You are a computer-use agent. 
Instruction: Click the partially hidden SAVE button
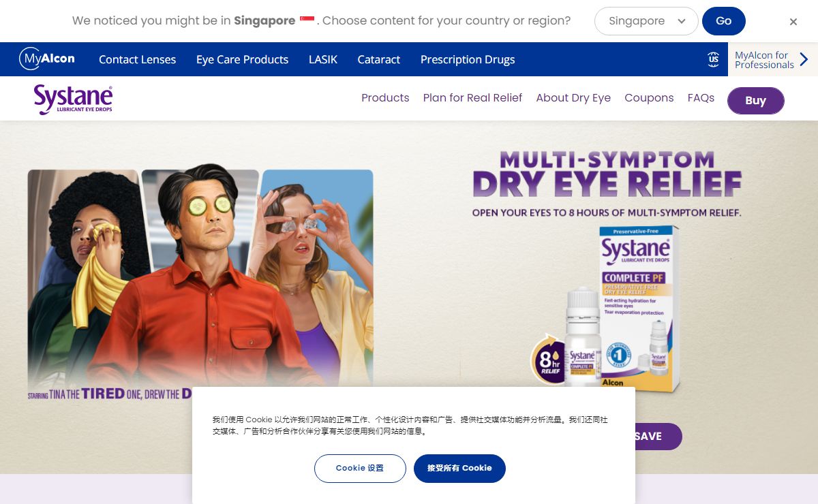pos(658,437)
